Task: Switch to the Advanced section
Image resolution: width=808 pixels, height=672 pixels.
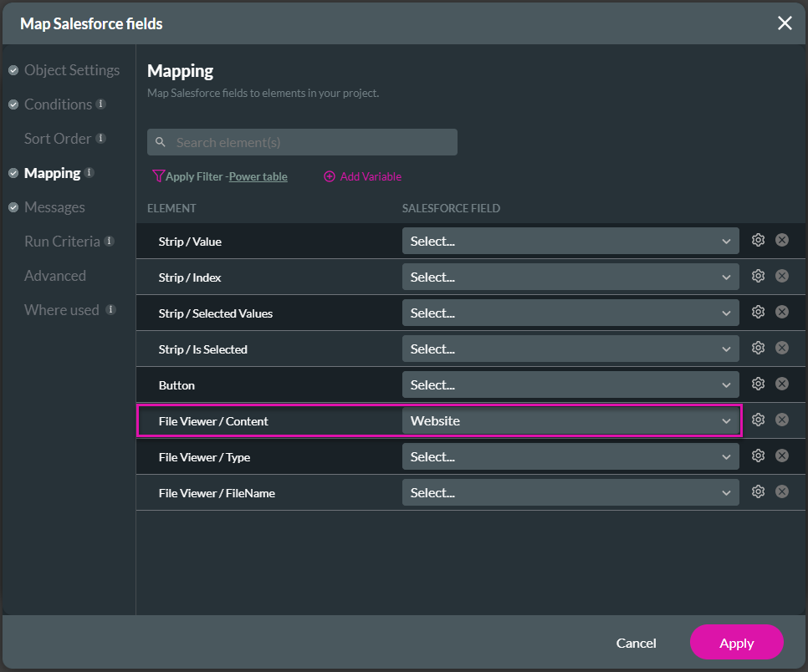Action: (54, 275)
